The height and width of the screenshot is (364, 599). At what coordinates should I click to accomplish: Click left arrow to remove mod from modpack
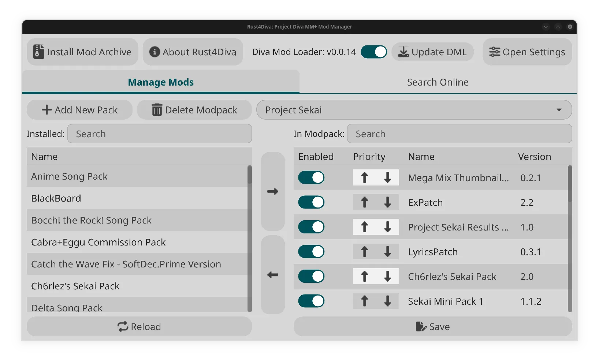click(273, 275)
